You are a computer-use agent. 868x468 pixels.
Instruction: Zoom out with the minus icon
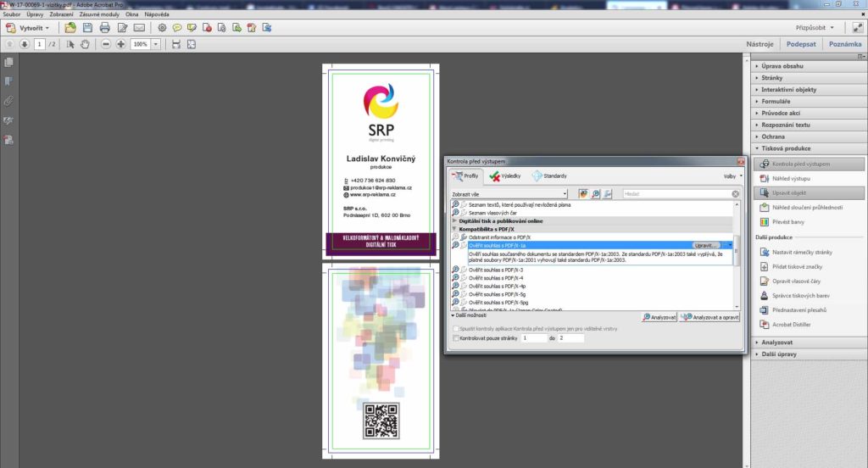(x=106, y=44)
